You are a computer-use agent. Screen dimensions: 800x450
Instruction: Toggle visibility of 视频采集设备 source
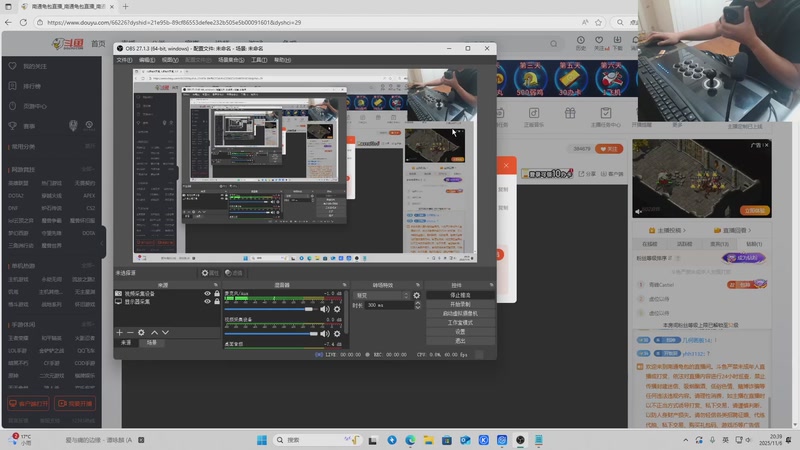207,294
